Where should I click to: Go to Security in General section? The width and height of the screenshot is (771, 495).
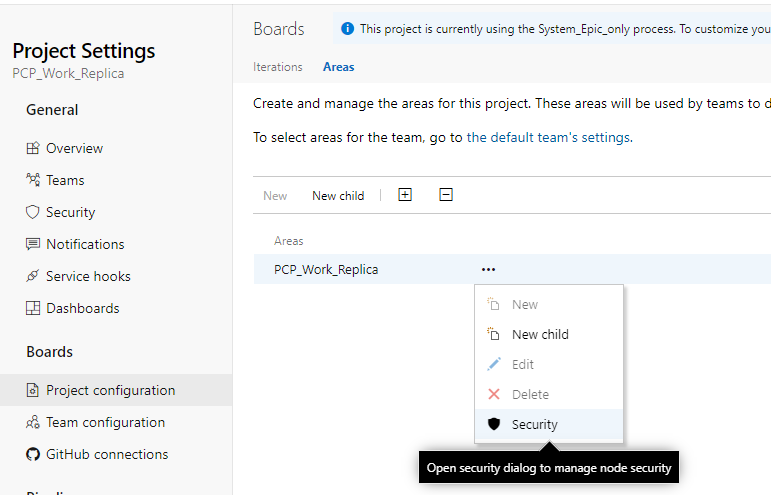click(x=70, y=212)
